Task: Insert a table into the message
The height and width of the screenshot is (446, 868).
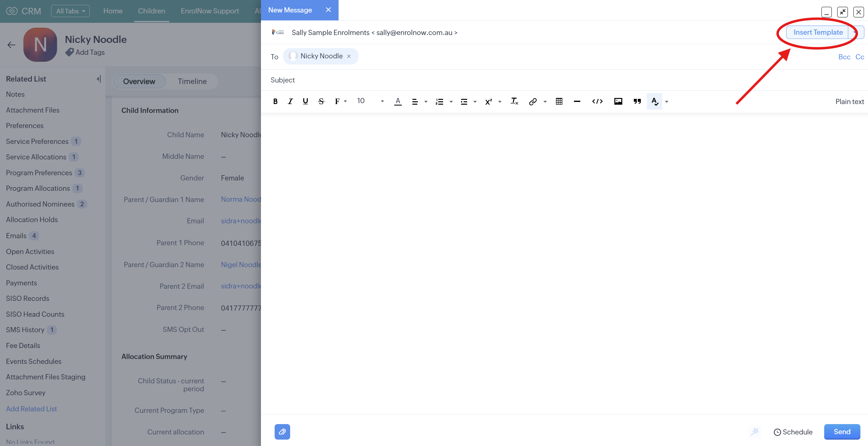Action: [559, 101]
